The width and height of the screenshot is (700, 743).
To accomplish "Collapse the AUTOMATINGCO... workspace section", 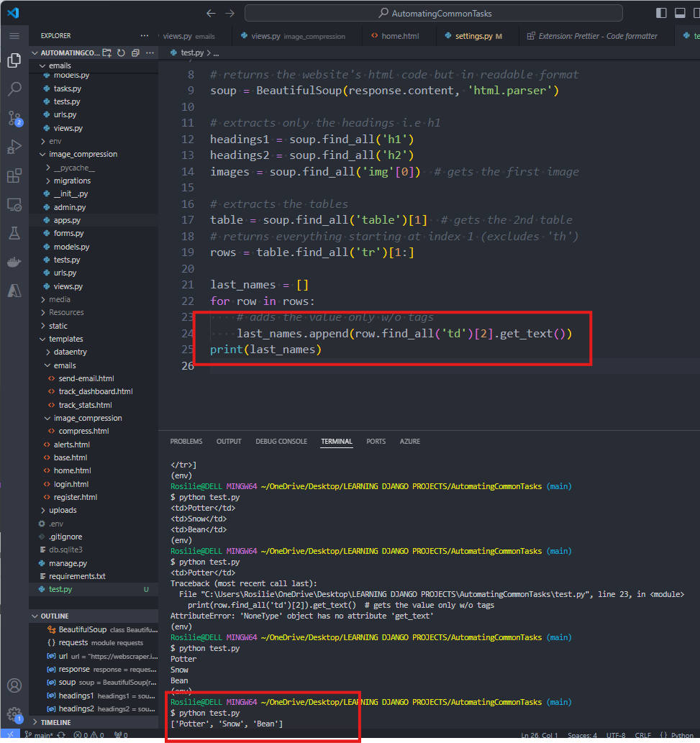I will click(x=65, y=53).
